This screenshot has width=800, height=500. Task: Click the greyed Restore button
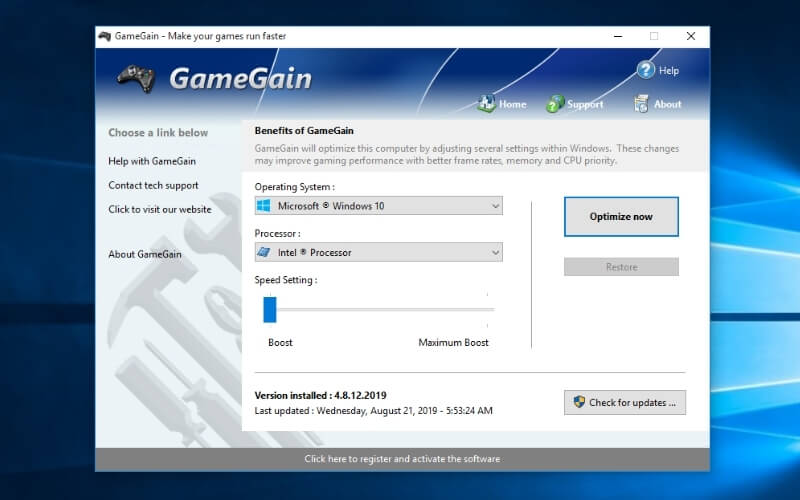pos(621,267)
